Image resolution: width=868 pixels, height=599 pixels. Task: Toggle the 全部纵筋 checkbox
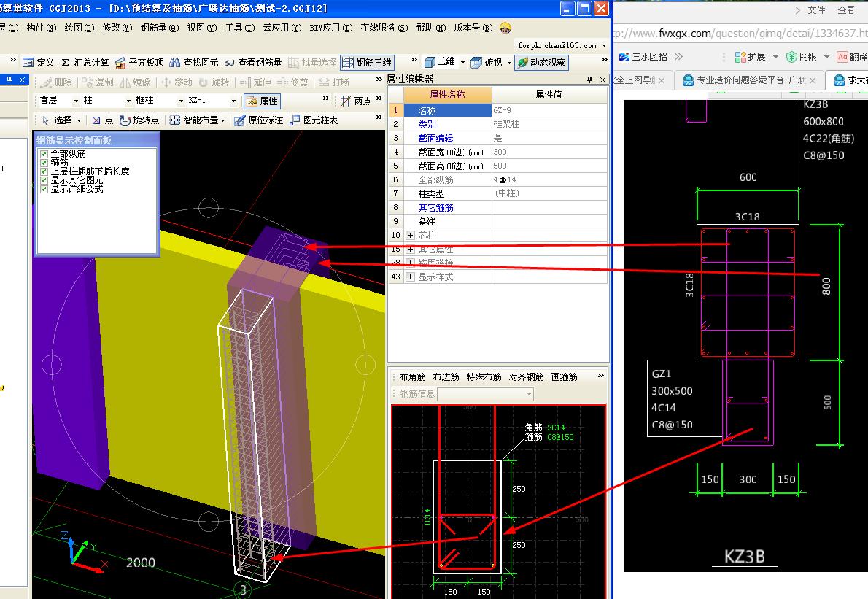pyautogui.click(x=44, y=153)
